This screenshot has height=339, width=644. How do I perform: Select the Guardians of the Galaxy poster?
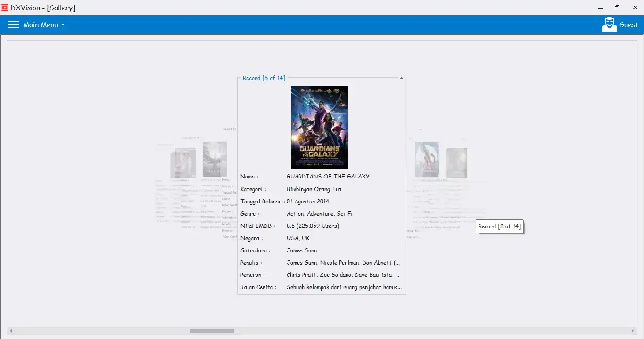(320, 127)
